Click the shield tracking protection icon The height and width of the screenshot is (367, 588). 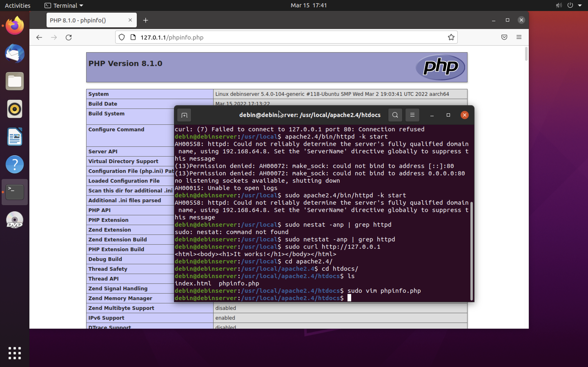pos(122,37)
